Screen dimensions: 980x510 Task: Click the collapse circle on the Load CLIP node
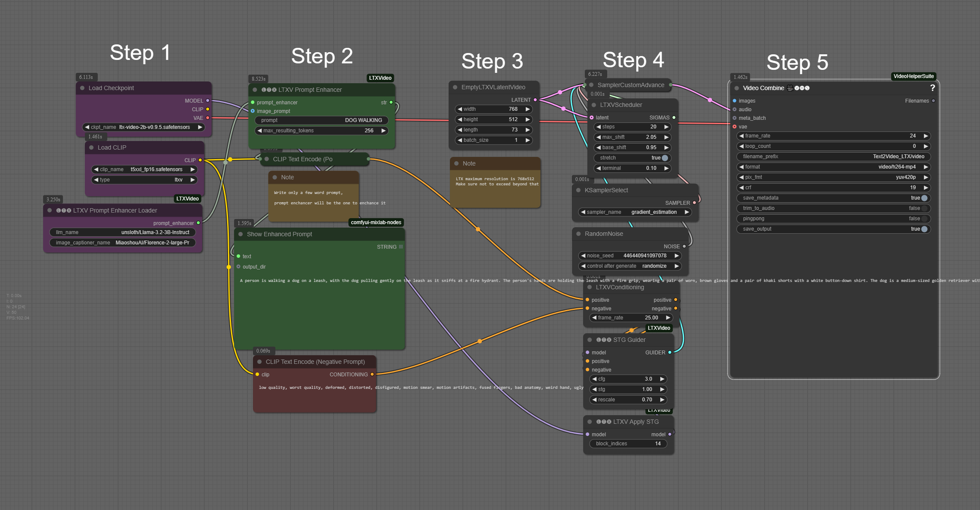tap(91, 147)
